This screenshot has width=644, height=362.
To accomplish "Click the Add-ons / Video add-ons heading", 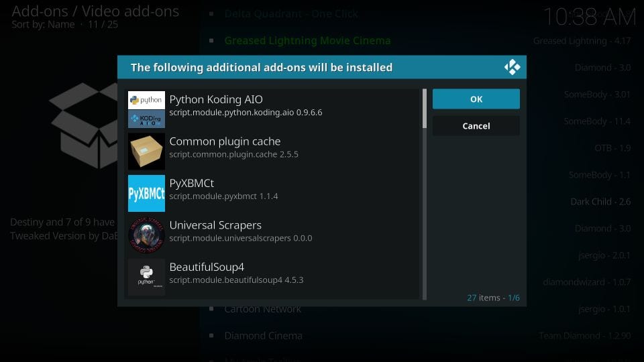I will click(x=95, y=11).
